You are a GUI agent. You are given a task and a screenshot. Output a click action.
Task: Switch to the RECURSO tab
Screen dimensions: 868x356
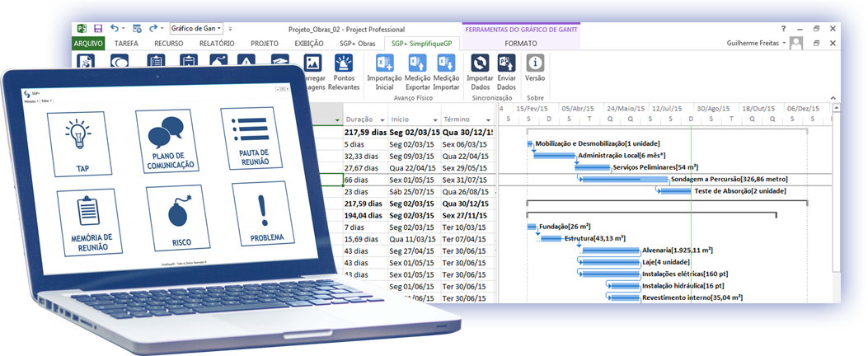168,43
